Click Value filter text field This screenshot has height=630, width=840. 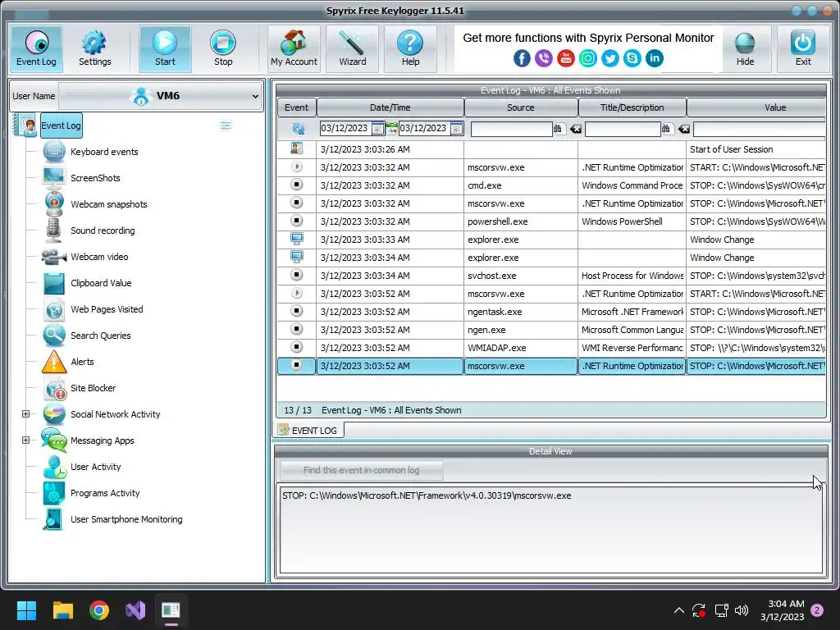[x=759, y=129]
